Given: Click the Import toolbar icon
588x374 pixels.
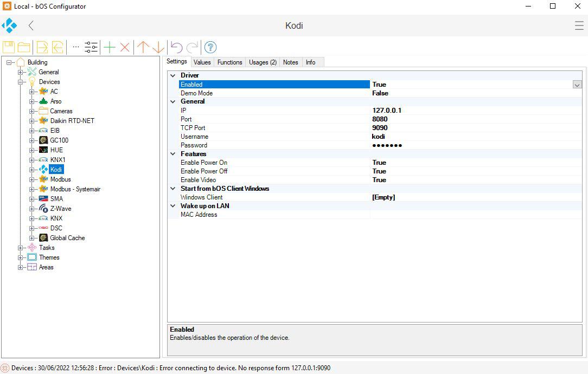Looking at the screenshot, I should (57, 47).
